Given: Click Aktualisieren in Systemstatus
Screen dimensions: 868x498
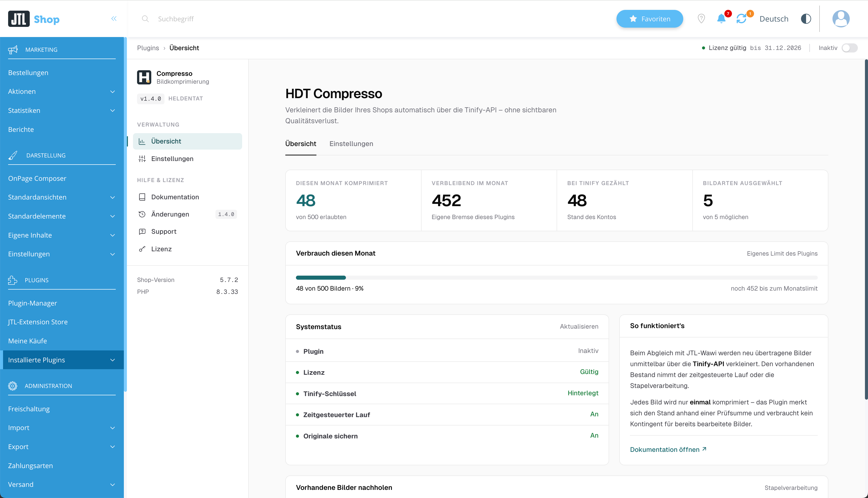Looking at the screenshot, I should click(579, 327).
